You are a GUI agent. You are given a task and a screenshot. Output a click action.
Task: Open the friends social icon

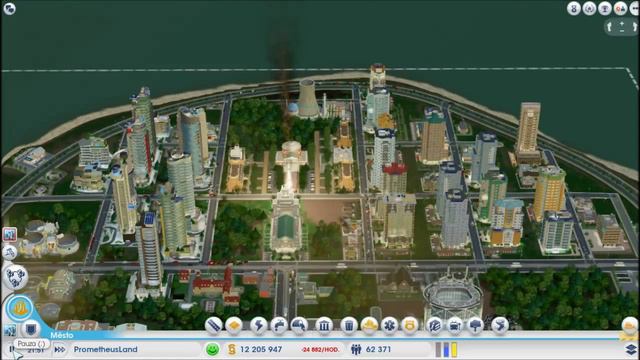pyautogui.click(x=620, y=9)
